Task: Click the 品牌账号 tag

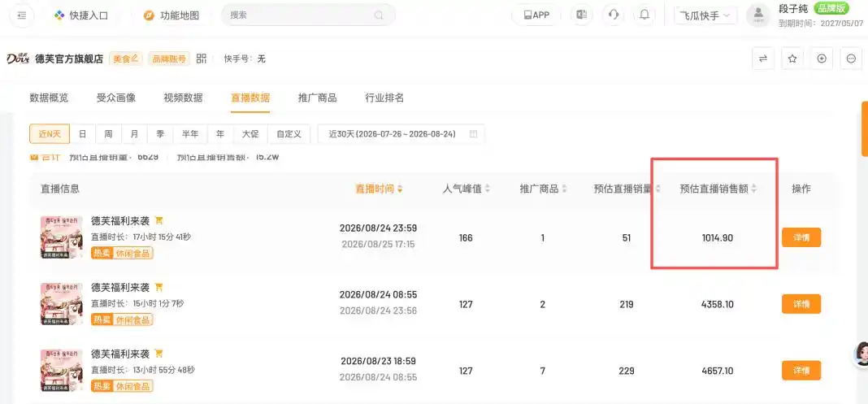Action: tap(169, 59)
